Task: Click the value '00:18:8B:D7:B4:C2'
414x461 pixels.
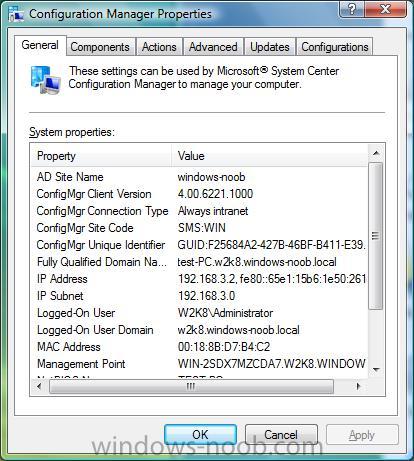Action: [x=224, y=347]
